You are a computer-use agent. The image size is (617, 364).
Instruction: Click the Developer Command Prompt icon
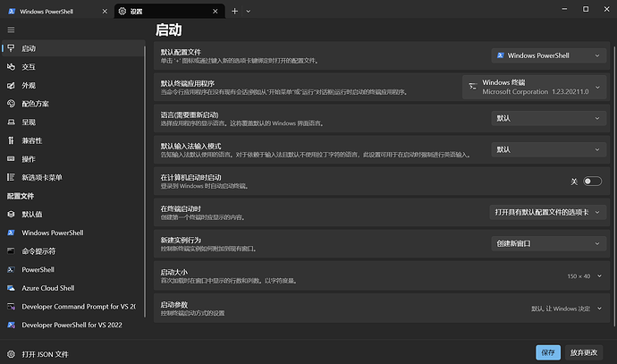(x=11, y=306)
